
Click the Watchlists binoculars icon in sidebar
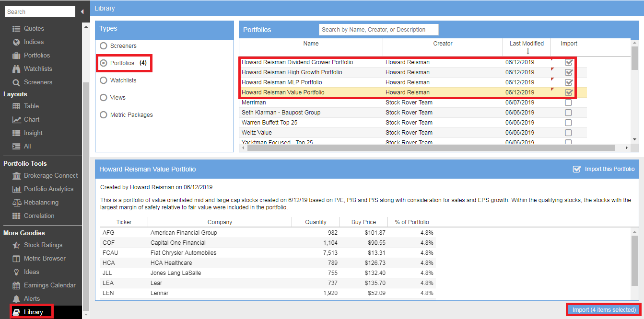(16, 69)
